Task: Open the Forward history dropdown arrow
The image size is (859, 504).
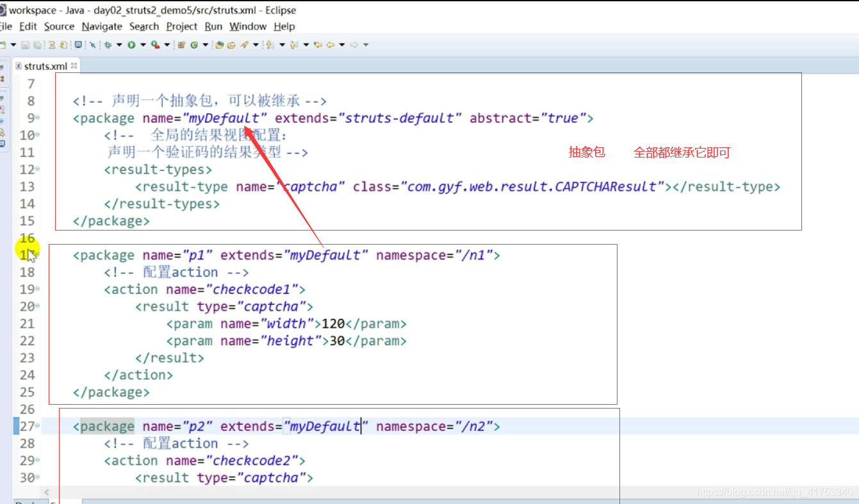Action: point(366,45)
